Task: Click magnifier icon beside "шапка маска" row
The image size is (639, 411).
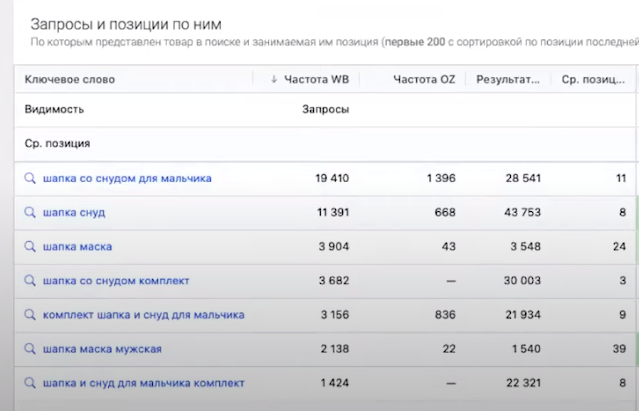Action: point(30,246)
